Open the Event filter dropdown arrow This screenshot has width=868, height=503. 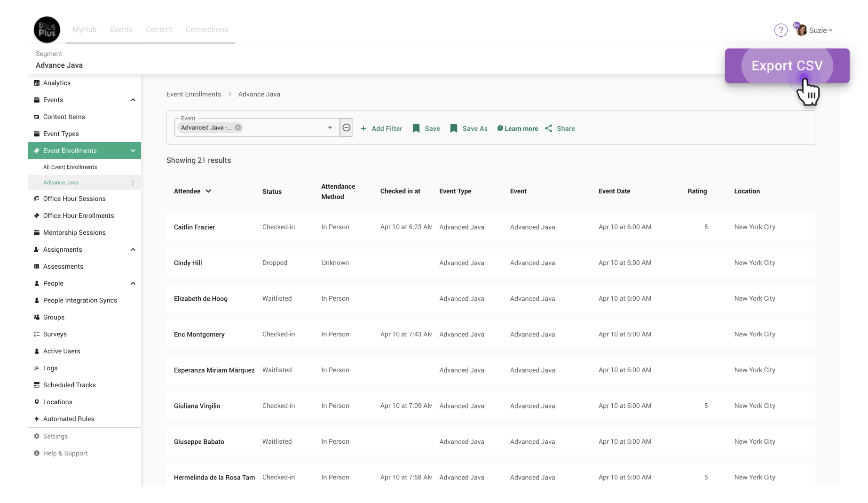tap(330, 128)
